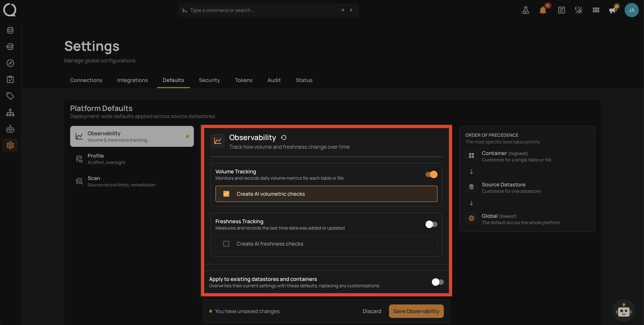644x325 pixels.
Task: Open the datastores sidebar icon
Action: [10, 30]
